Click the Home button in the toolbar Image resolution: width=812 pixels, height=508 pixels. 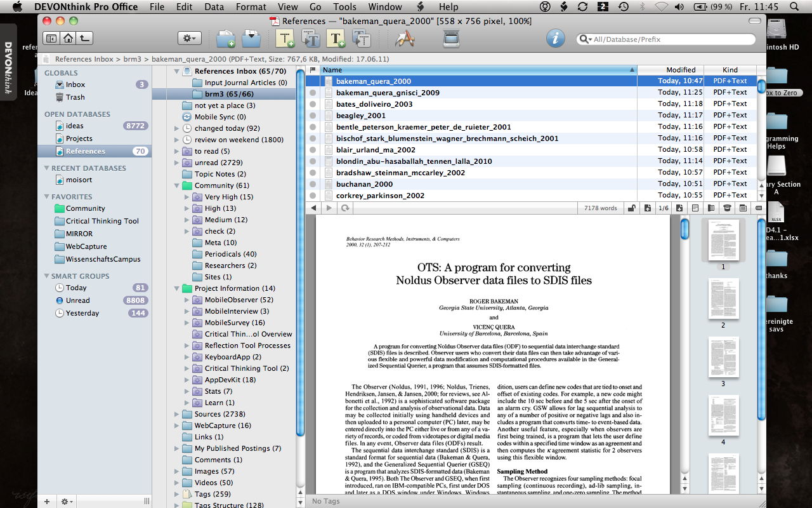tap(67, 39)
